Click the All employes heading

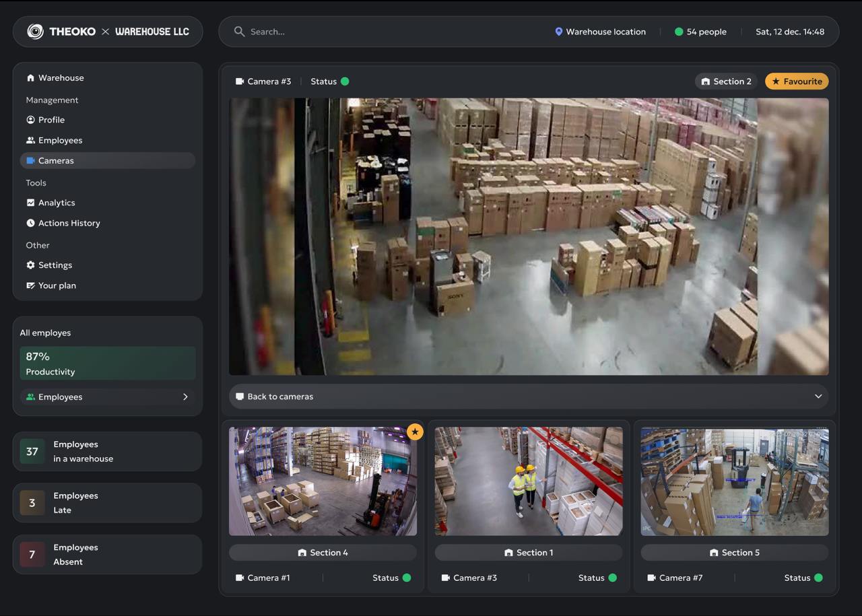click(45, 333)
